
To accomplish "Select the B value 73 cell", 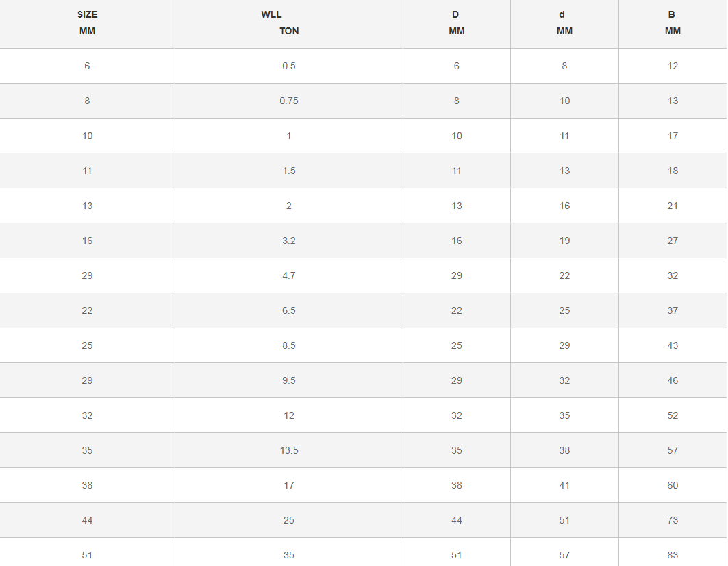I will pos(673,520).
